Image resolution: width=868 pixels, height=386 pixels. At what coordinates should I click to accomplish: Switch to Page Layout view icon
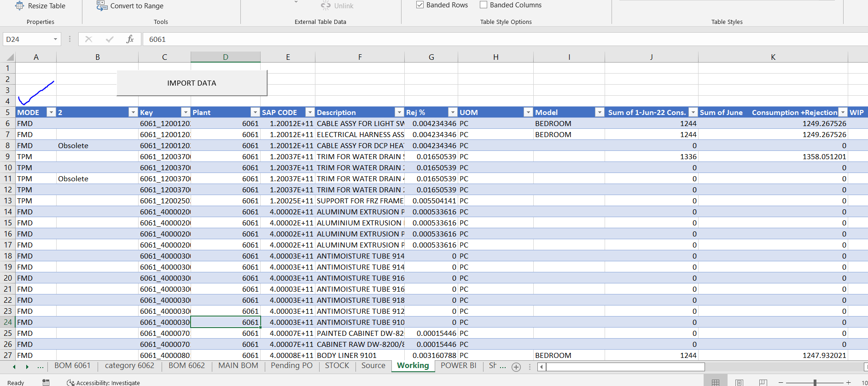739,382
